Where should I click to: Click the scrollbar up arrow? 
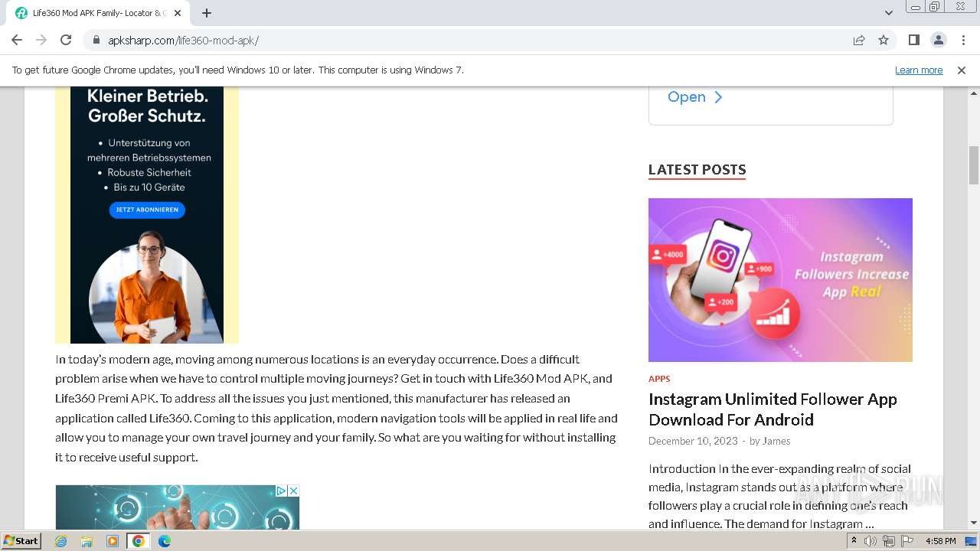(974, 92)
